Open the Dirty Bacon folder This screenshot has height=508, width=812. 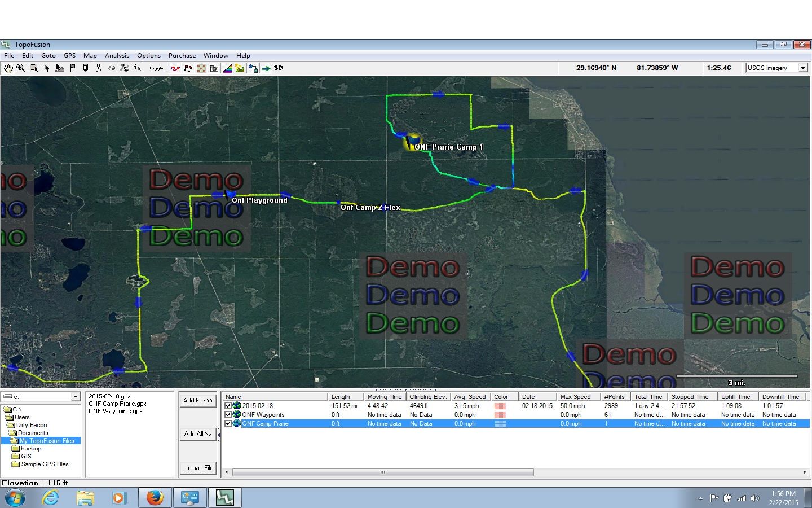coord(32,425)
